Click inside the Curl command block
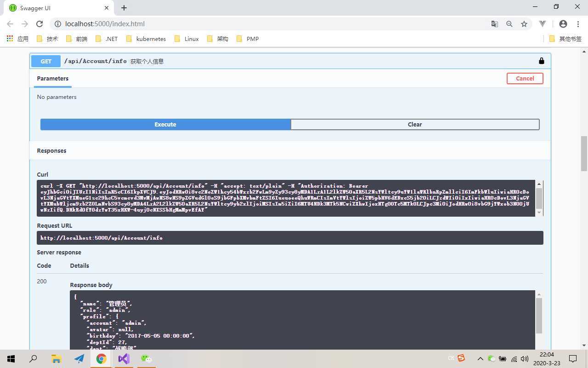The image size is (588, 368). click(286, 198)
